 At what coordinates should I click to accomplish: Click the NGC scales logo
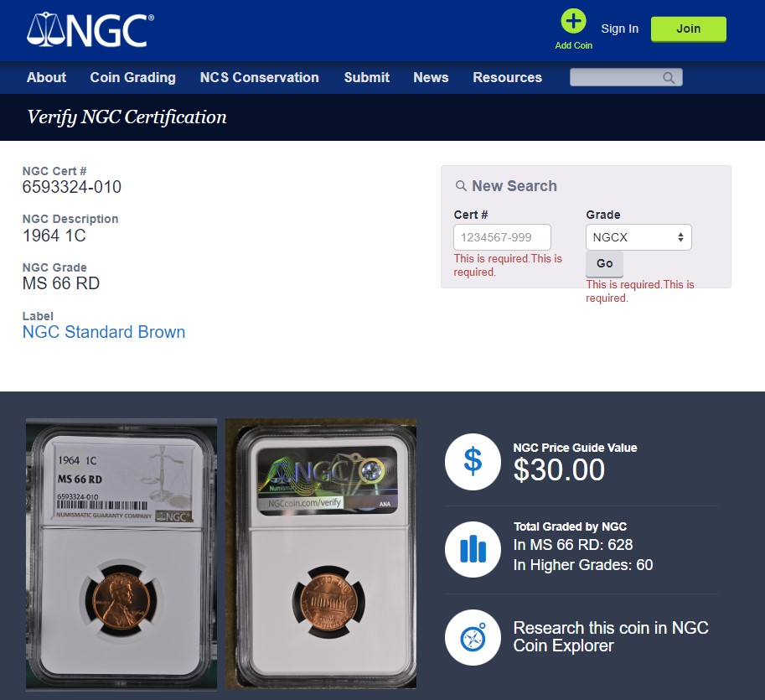(90, 30)
